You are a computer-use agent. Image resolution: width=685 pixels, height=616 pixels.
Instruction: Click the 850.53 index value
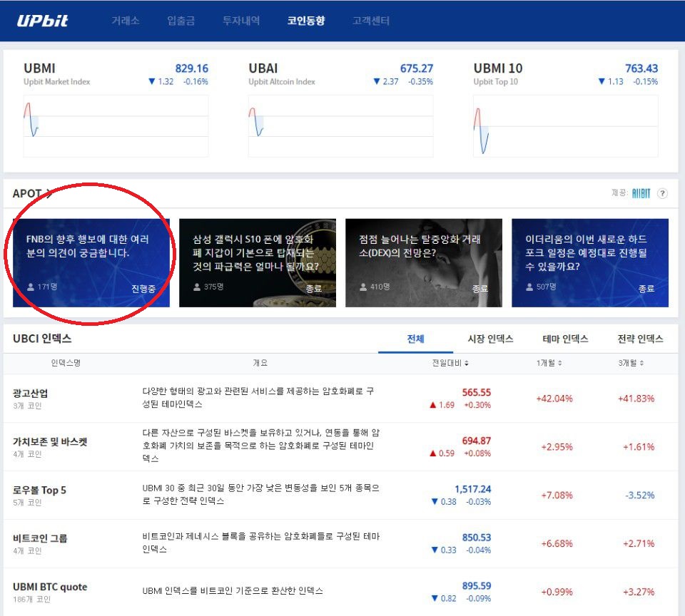point(477,538)
